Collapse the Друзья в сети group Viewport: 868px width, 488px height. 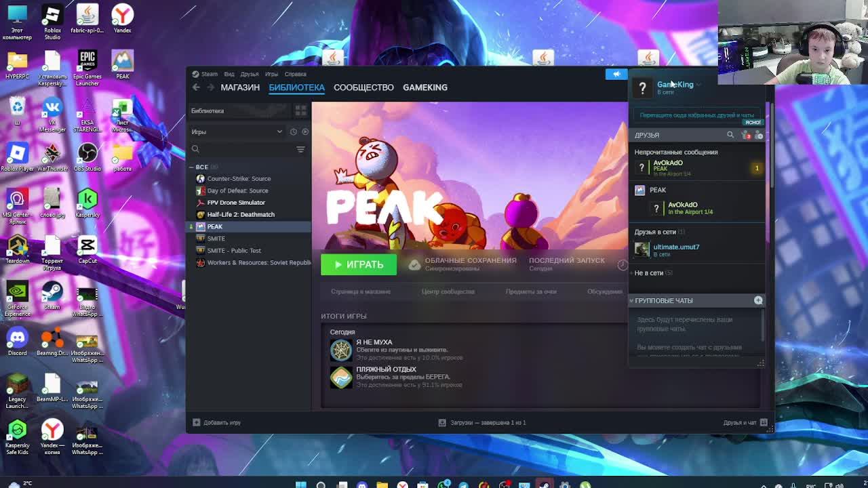659,232
